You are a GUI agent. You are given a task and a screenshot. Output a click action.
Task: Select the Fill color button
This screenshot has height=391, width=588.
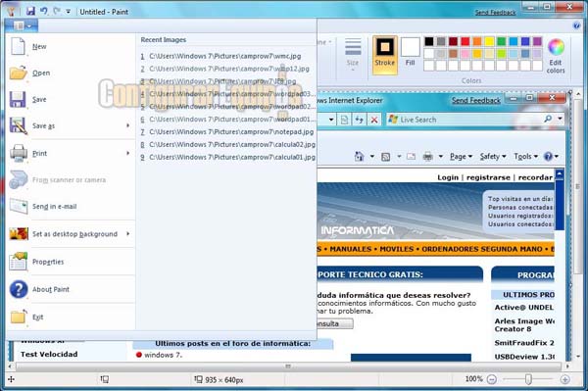(x=411, y=53)
